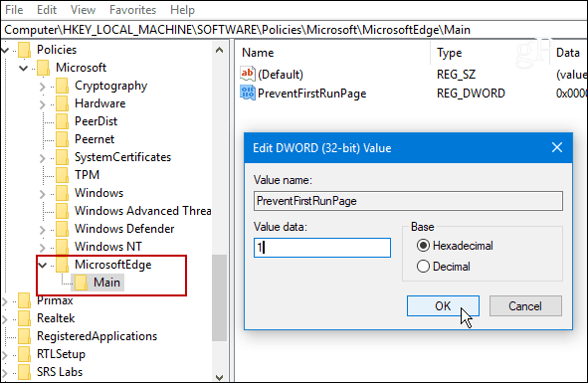Click the PreventFirstRunPage DWORD value icon
This screenshot has width=588, height=383.
[x=248, y=93]
